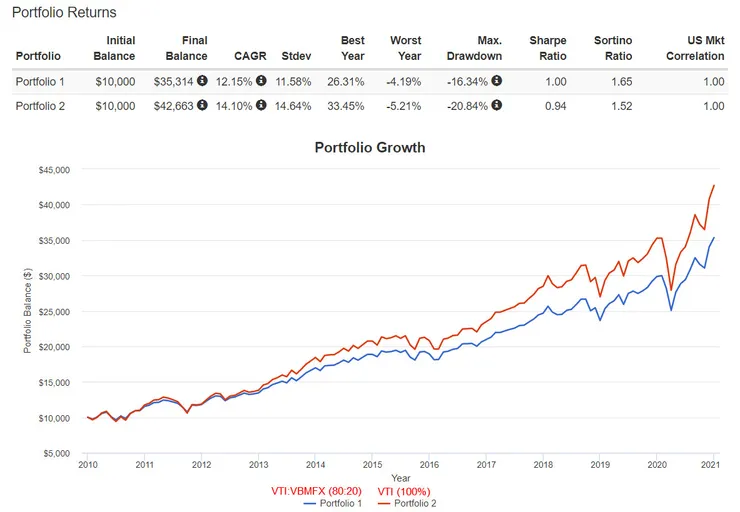
Task: Click the VTI:VBMFX (80:20) annotation label
Action: 310,491
